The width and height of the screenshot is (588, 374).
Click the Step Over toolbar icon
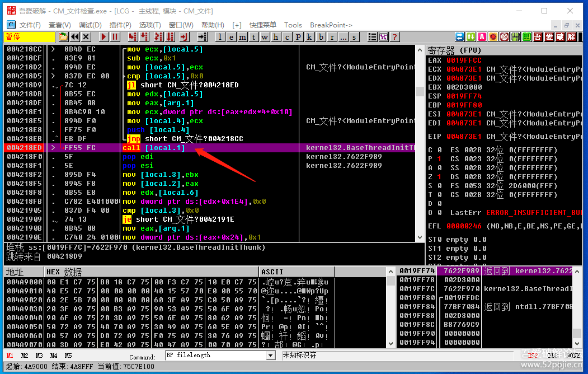click(x=144, y=37)
